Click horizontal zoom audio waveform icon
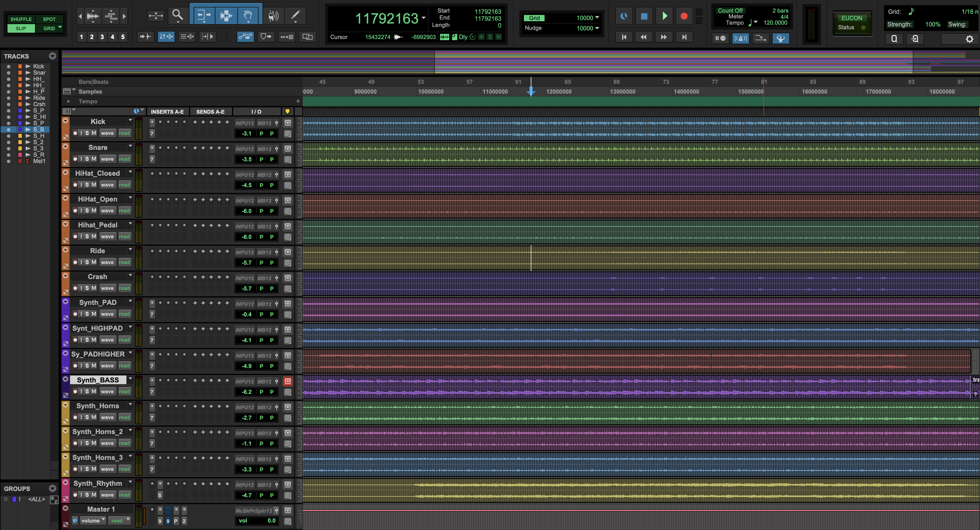980x530 pixels. tap(93, 16)
